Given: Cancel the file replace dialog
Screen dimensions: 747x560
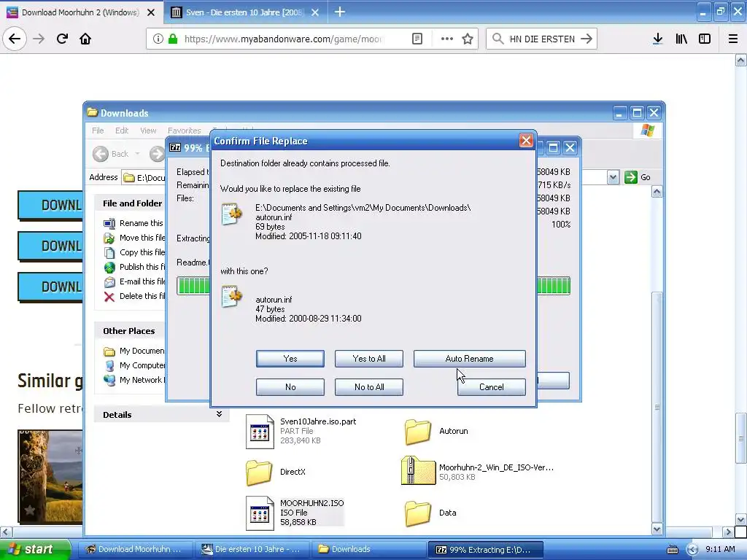Looking at the screenshot, I should pos(491,386).
